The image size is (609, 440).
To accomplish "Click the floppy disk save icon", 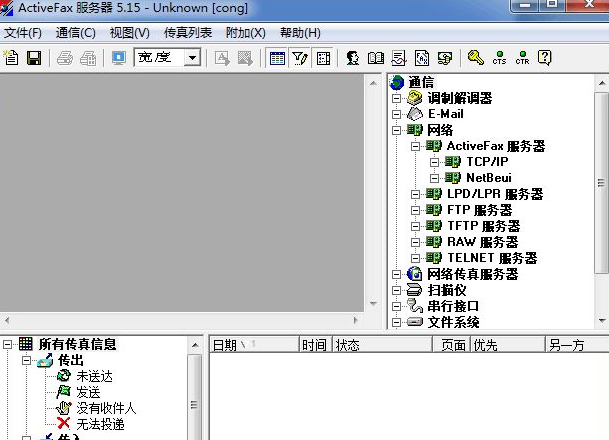I will pyautogui.click(x=33, y=58).
